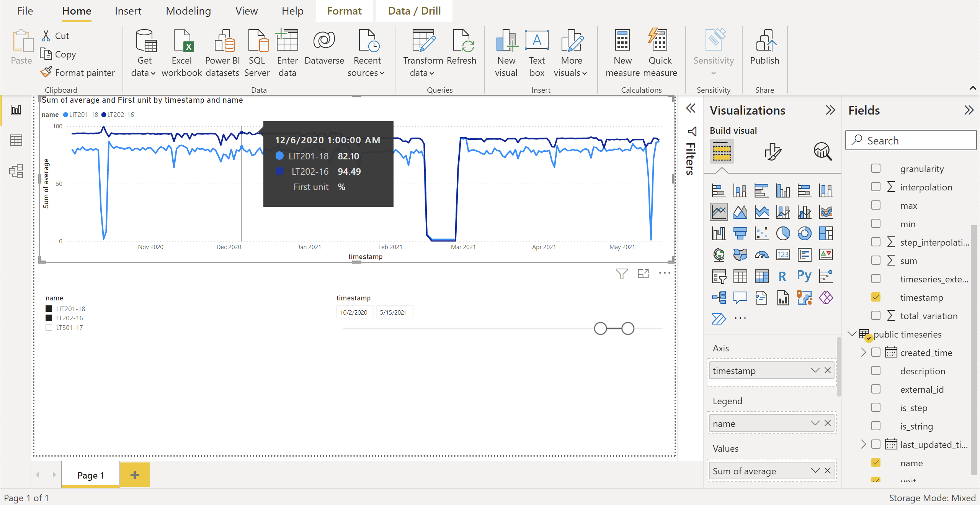
Task: Add a new page with plus button
Action: point(134,475)
